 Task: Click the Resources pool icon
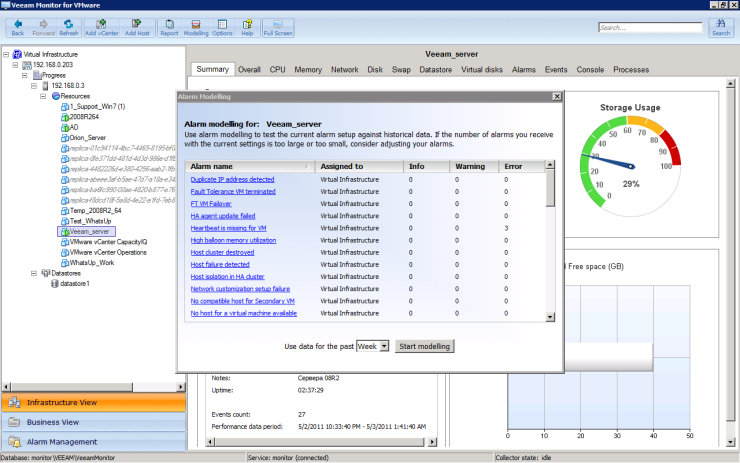click(56, 96)
